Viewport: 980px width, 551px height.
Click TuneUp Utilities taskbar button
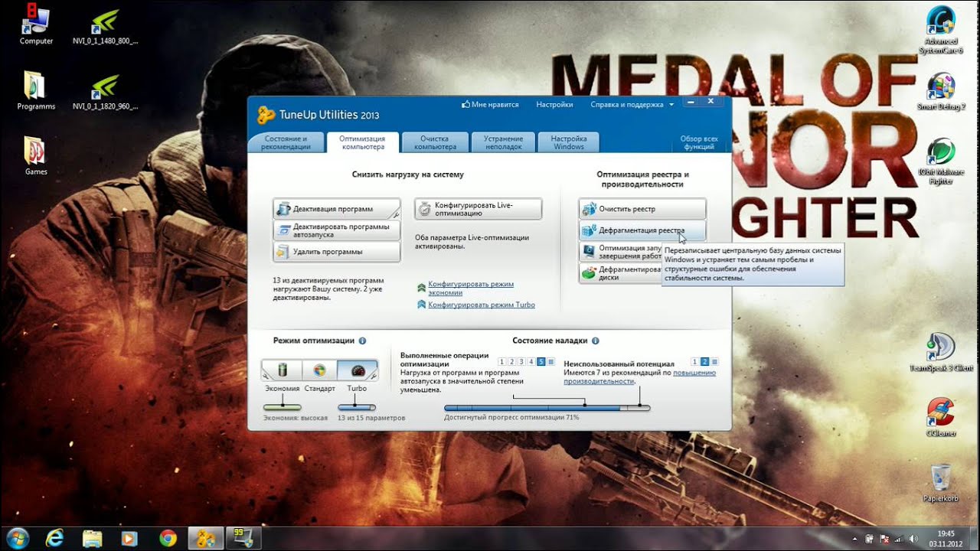click(x=205, y=538)
